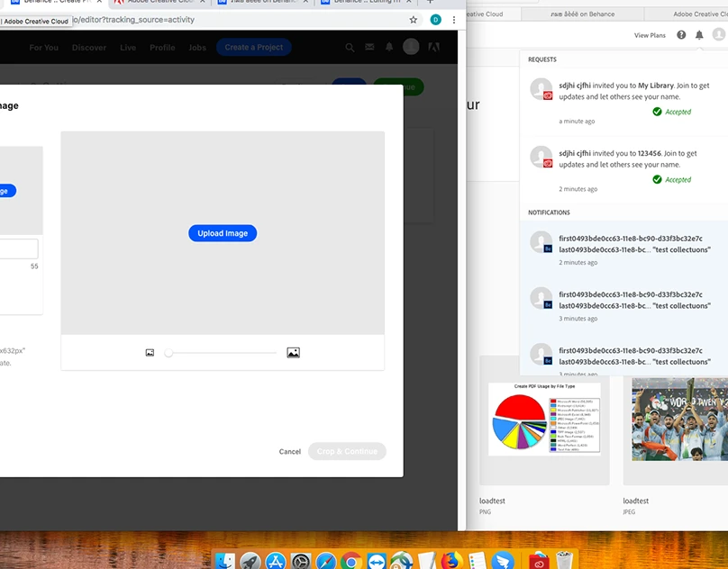Click the View Plans link
The image size is (728, 569).
pos(650,35)
